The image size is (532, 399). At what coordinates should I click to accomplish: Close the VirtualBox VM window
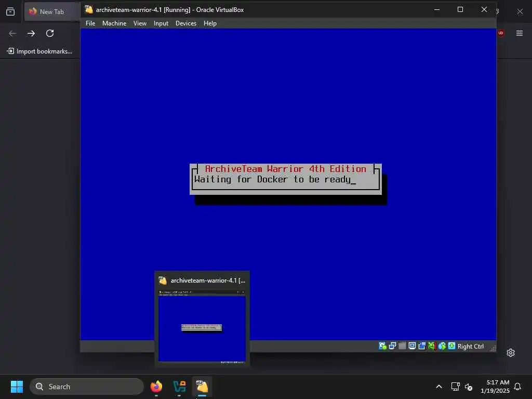pyautogui.click(x=484, y=9)
